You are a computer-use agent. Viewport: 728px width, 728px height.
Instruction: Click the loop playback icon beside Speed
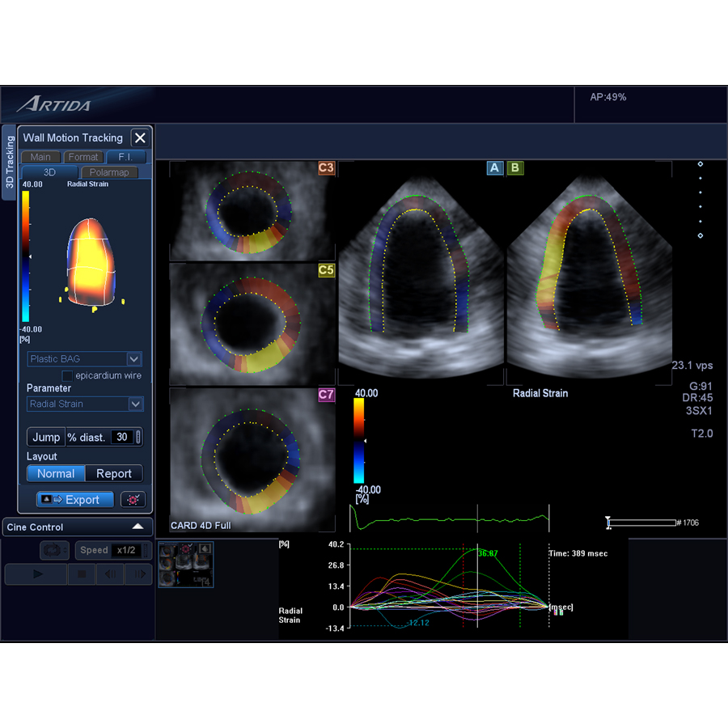coord(54,550)
